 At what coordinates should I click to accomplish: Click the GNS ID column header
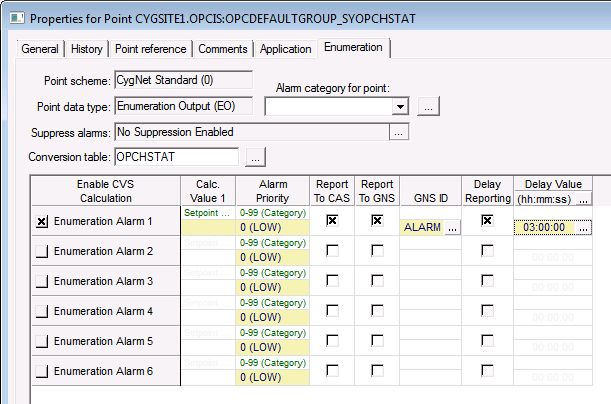tap(431, 191)
